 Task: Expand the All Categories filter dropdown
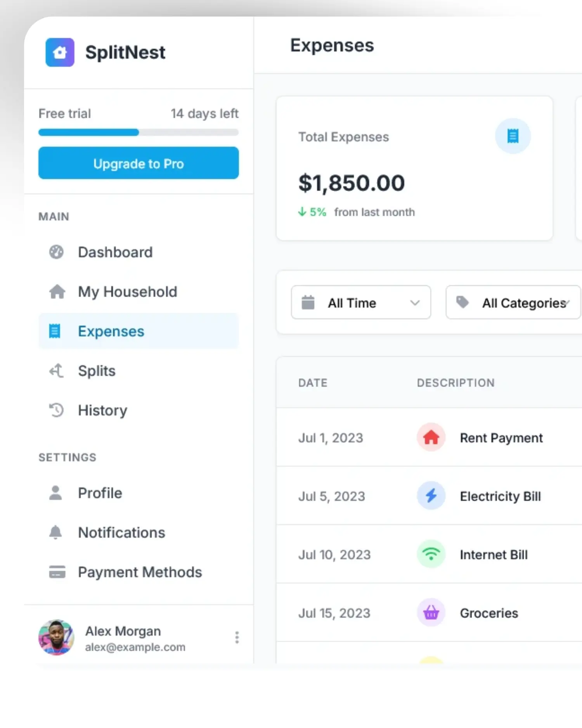(x=513, y=302)
